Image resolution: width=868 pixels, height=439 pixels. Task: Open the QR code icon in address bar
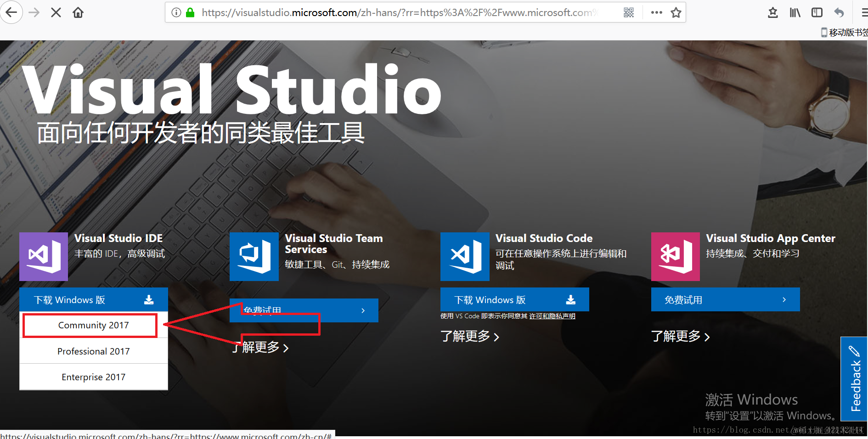pyautogui.click(x=629, y=12)
